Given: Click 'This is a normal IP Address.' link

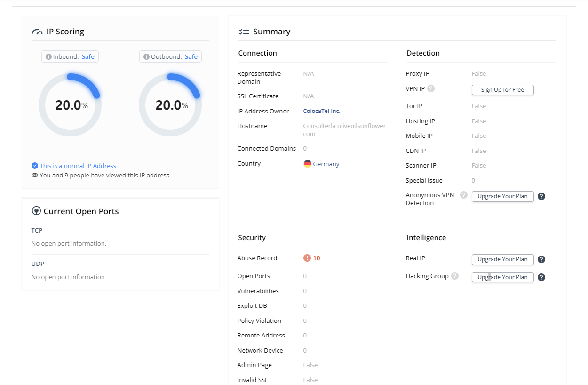Looking at the screenshot, I should [79, 166].
